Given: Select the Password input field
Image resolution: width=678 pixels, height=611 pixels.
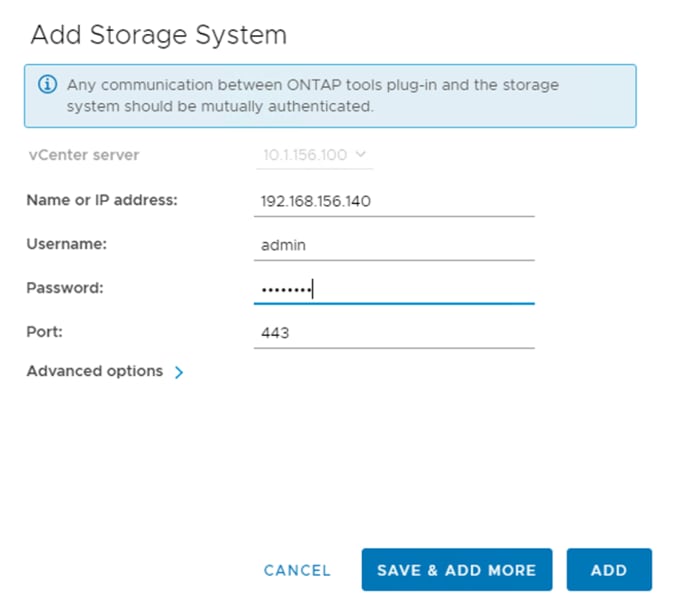Looking at the screenshot, I should click(x=394, y=289).
